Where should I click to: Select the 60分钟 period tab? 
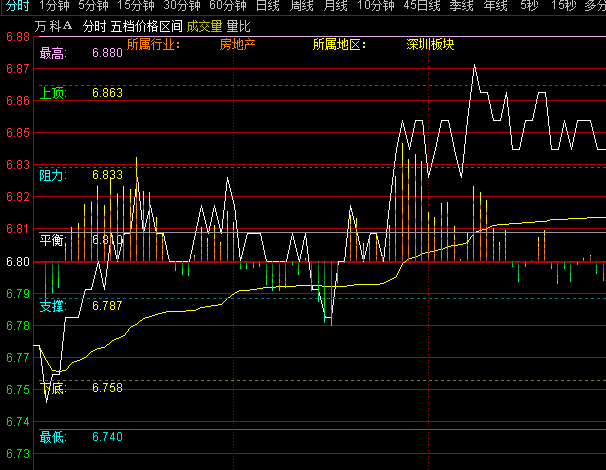[x=229, y=6]
